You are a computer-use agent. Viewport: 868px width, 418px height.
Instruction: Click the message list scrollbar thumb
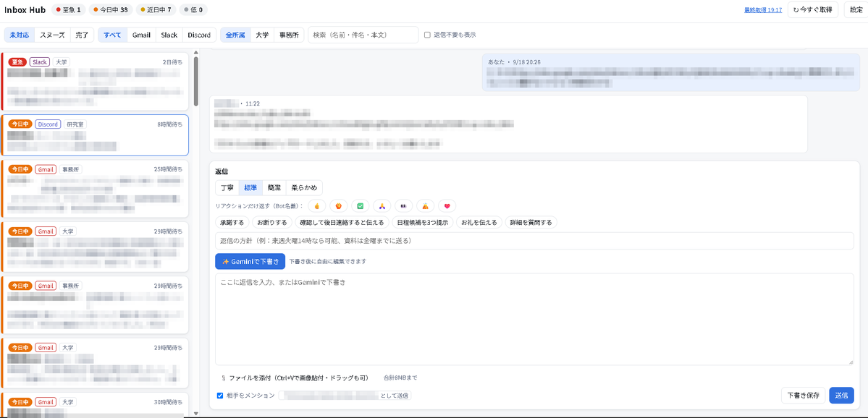pos(195,81)
